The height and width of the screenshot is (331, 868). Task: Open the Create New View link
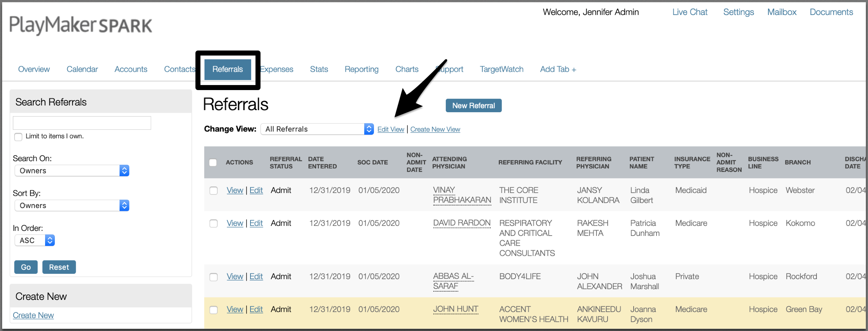pos(435,129)
